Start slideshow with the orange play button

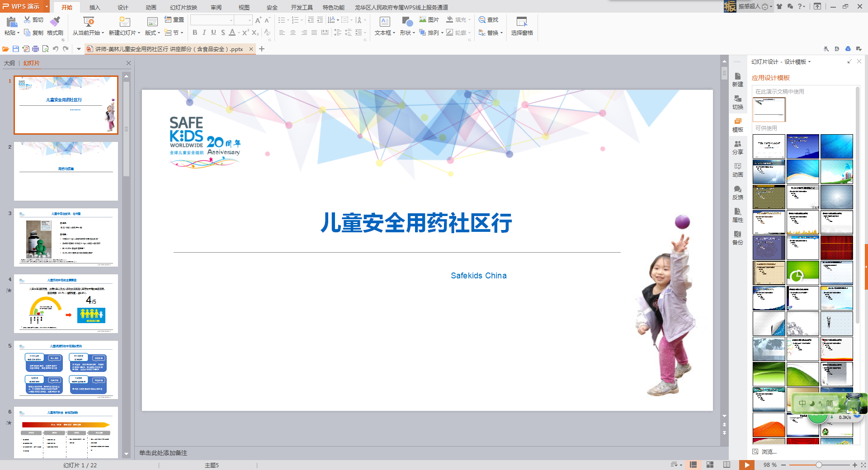click(746, 465)
